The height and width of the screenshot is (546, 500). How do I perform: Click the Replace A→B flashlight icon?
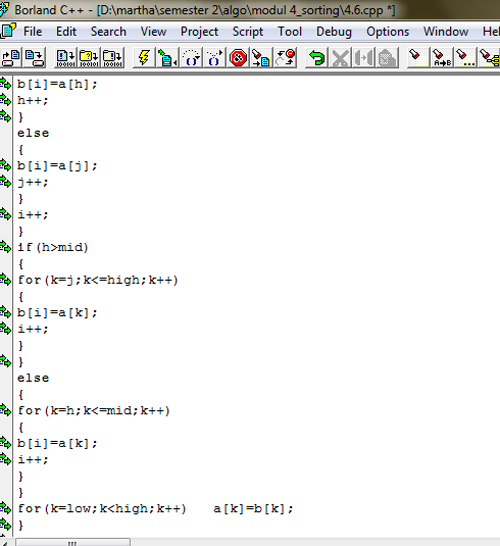click(x=442, y=57)
